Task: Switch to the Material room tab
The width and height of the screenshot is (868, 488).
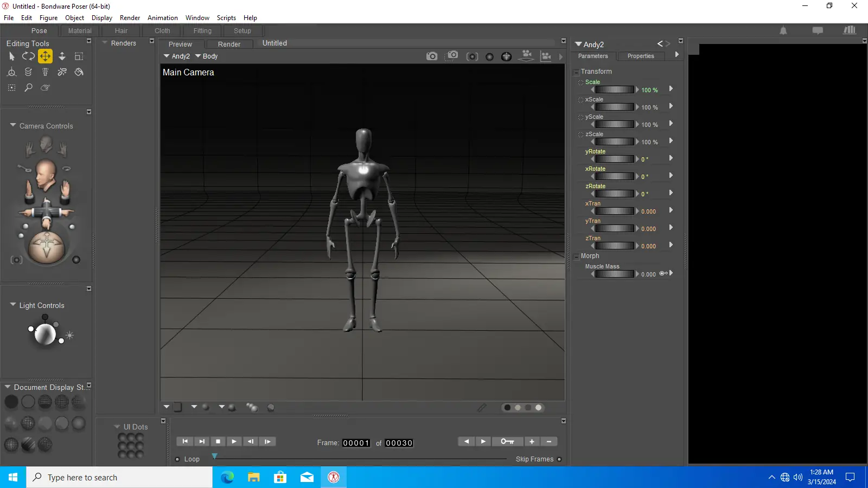Action: 80,31
